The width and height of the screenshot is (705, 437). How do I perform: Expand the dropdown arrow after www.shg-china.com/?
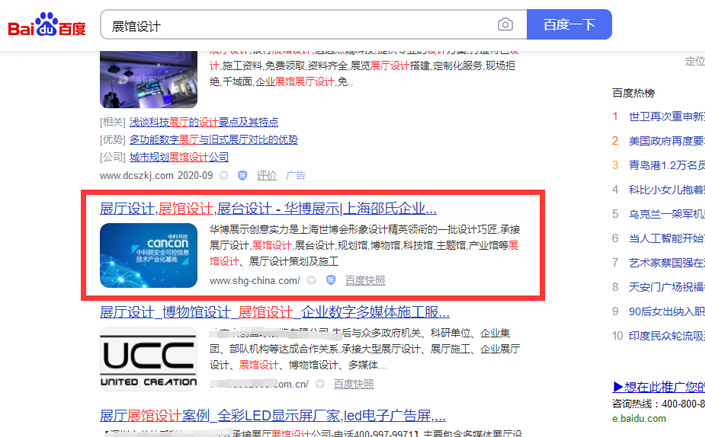(311, 281)
